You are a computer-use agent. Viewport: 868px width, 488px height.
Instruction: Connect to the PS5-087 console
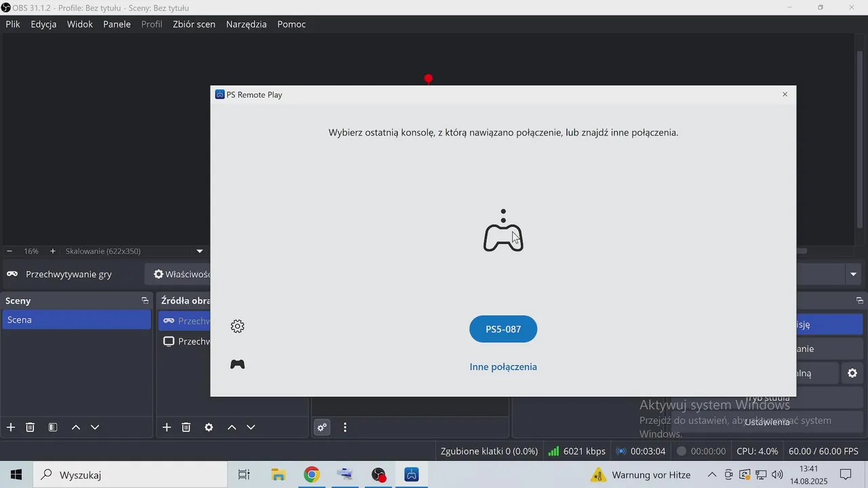pyautogui.click(x=503, y=329)
